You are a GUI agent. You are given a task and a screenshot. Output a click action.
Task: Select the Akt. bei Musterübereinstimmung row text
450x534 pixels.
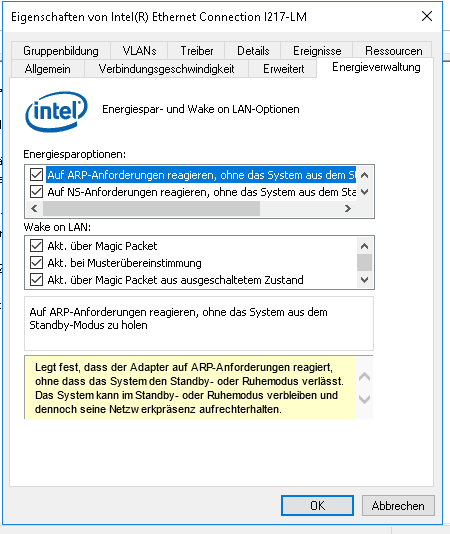tap(124, 263)
